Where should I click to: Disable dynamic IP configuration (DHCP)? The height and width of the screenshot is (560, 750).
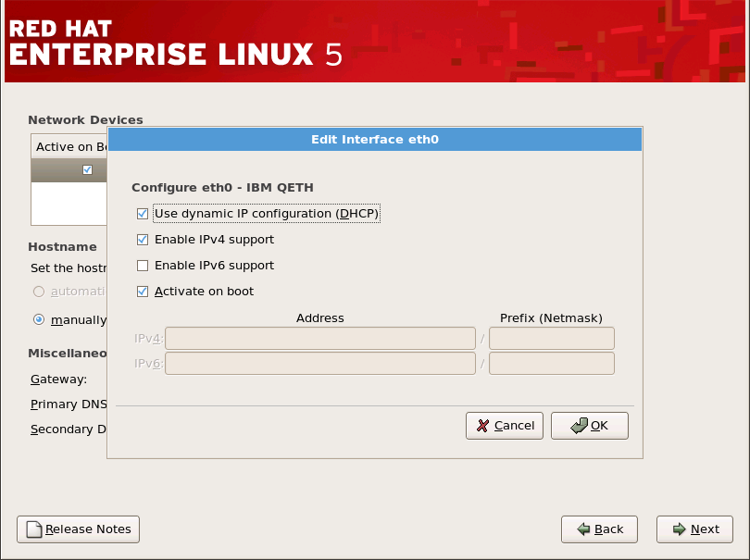(143, 213)
